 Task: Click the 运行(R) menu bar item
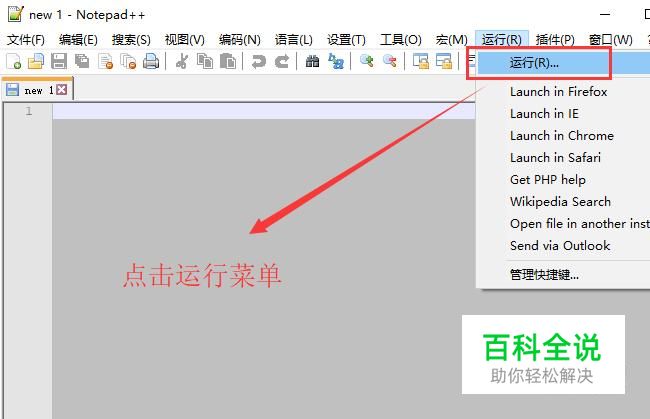click(502, 40)
